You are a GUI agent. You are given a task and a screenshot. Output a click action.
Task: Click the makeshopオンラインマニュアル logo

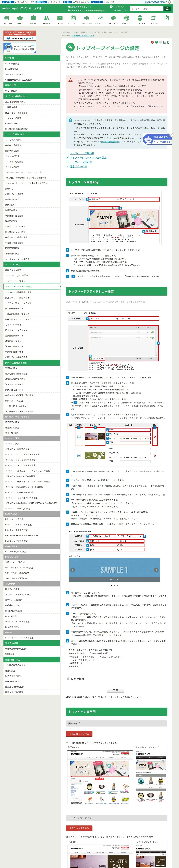22,8
